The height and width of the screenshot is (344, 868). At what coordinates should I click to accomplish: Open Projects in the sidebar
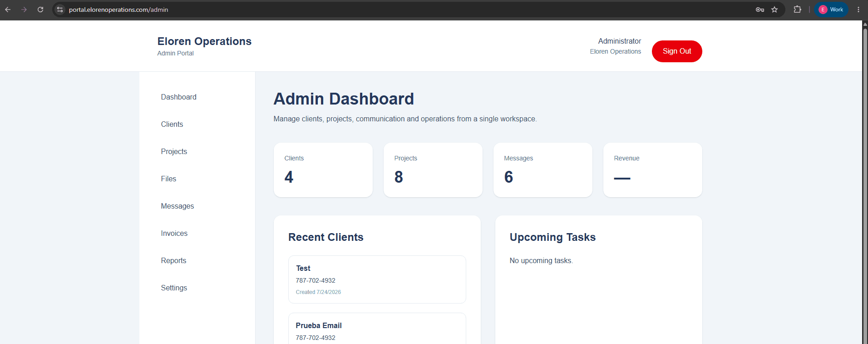pyautogui.click(x=174, y=151)
